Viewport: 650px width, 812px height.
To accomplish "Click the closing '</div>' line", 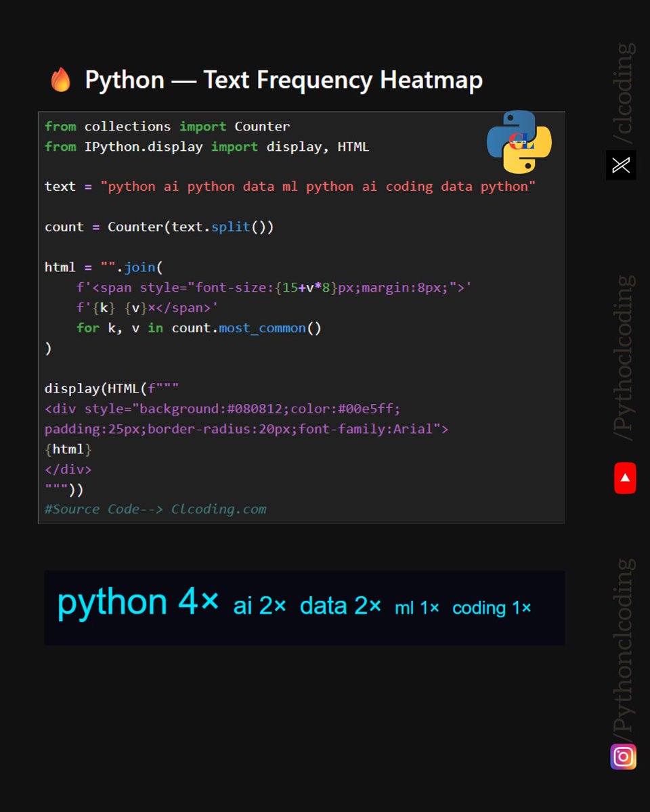I will pyautogui.click(x=68, y=469).
